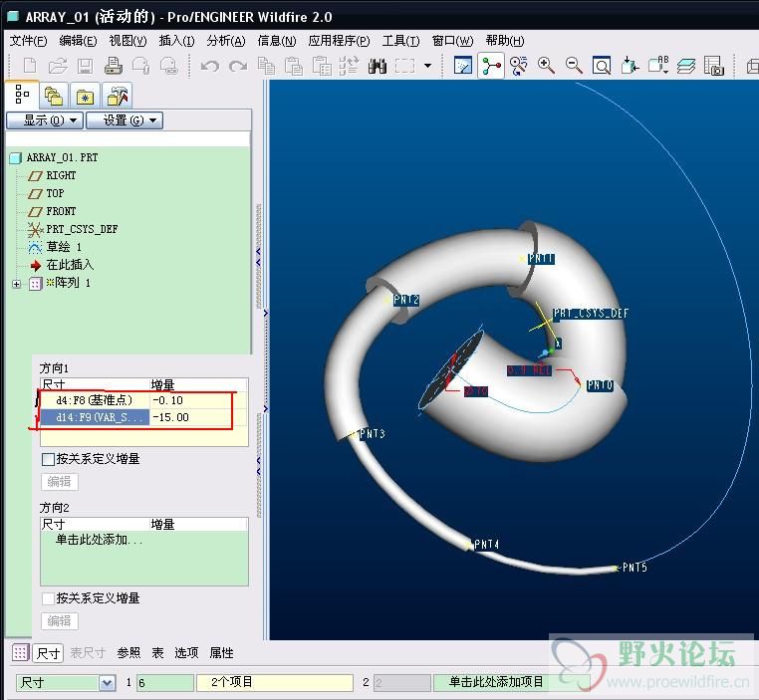Switch to the Favorites navigator tab
The height and width of the screenshot is (700, 759).
point(85,96)
